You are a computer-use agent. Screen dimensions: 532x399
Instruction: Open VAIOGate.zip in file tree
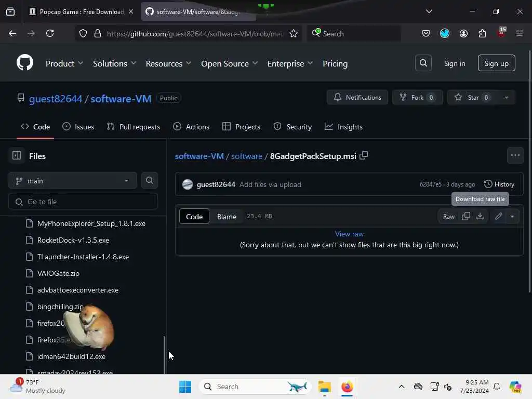click(x=58, y=273)
